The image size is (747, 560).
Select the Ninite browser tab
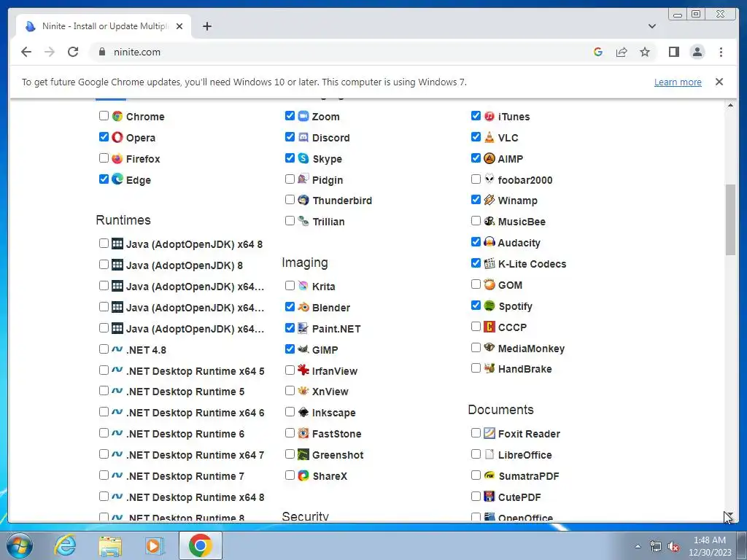click(x=104, y=26)
